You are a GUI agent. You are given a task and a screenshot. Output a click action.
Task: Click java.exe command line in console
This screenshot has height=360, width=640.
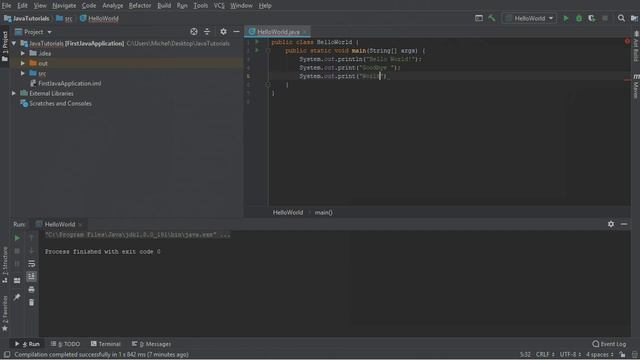tap(138, 235)
